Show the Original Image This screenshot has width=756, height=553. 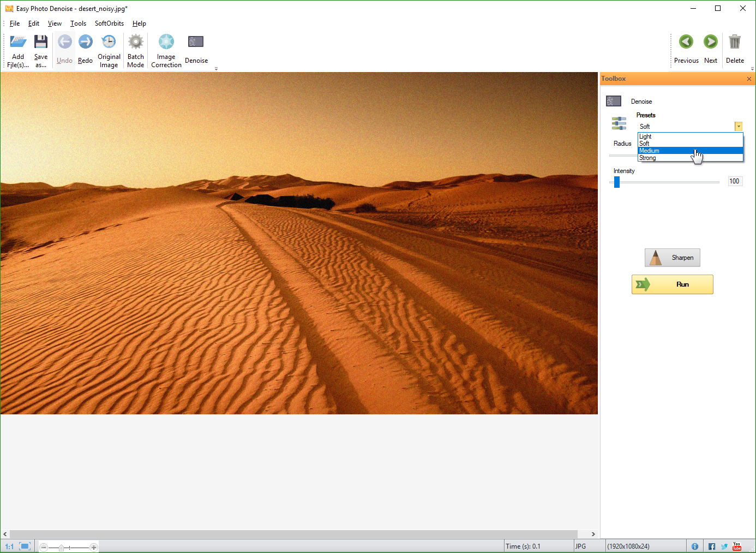pos(109,51)
